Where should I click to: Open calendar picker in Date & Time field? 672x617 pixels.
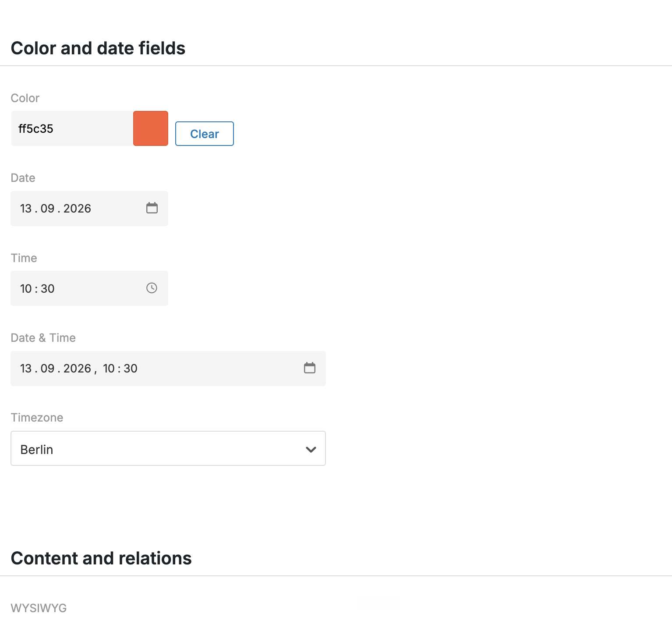tap(309, 368)
